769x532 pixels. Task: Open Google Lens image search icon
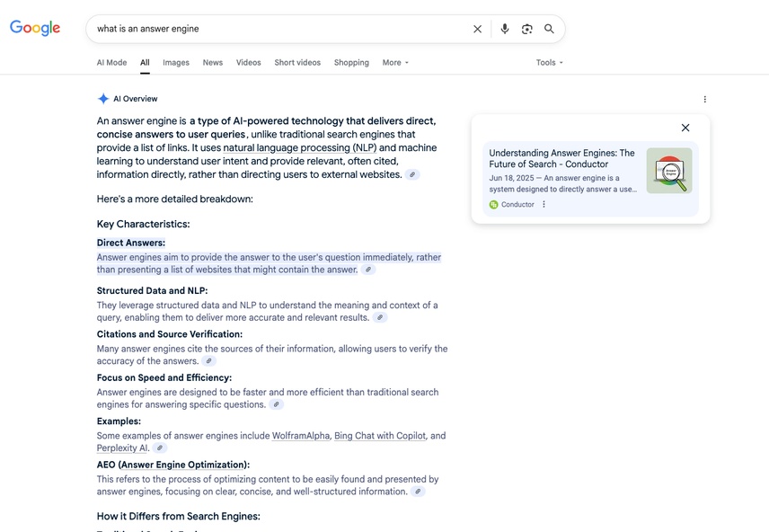(x=526, y=29)
